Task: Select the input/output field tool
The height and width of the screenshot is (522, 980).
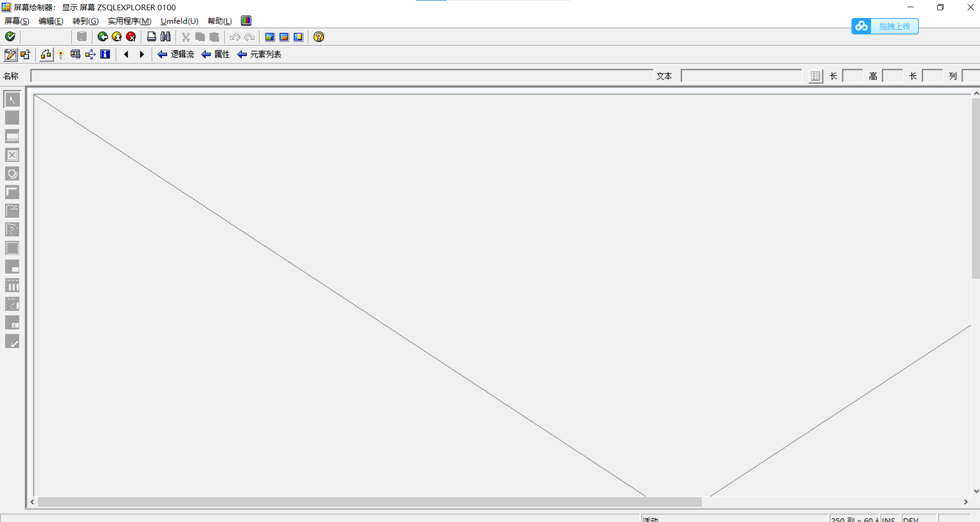Action: click(12, 136)
